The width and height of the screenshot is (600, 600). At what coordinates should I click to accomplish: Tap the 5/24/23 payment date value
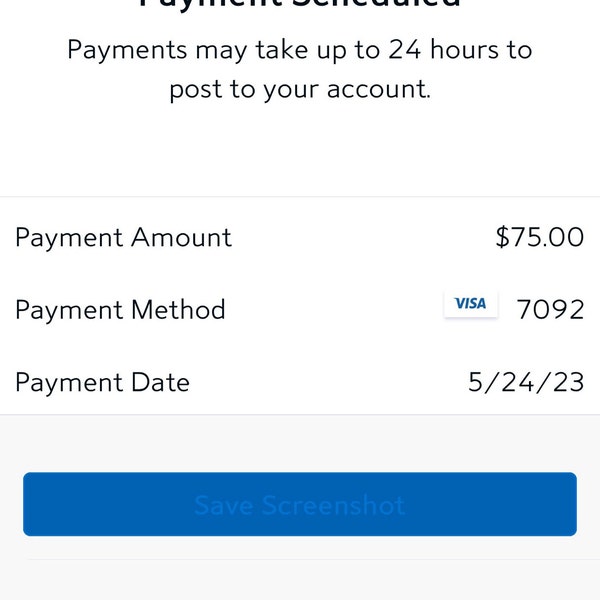point(526,382)
